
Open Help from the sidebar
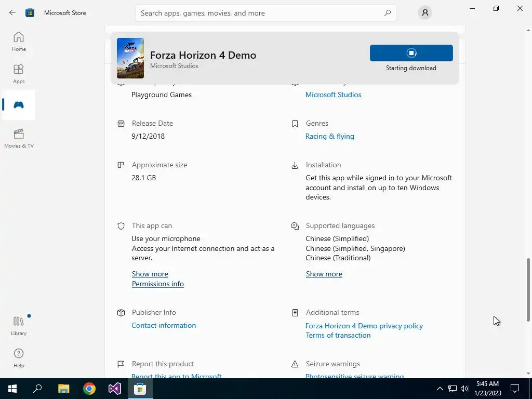click(19, 358)
